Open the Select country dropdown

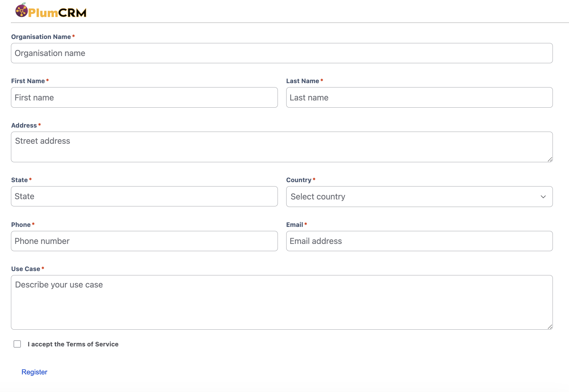click(x=419, y=197)
